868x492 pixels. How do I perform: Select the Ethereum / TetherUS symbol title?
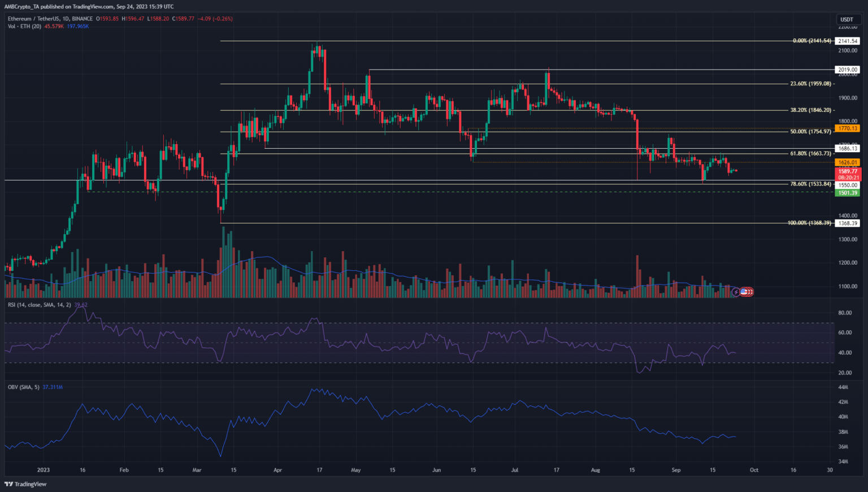pyautogui.click(x=50, y=19)
